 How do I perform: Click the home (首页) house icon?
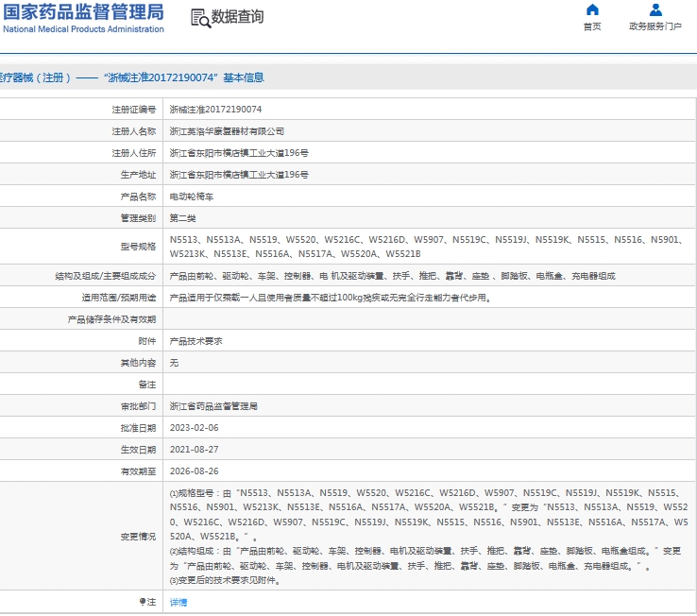(x=592, y=9)
